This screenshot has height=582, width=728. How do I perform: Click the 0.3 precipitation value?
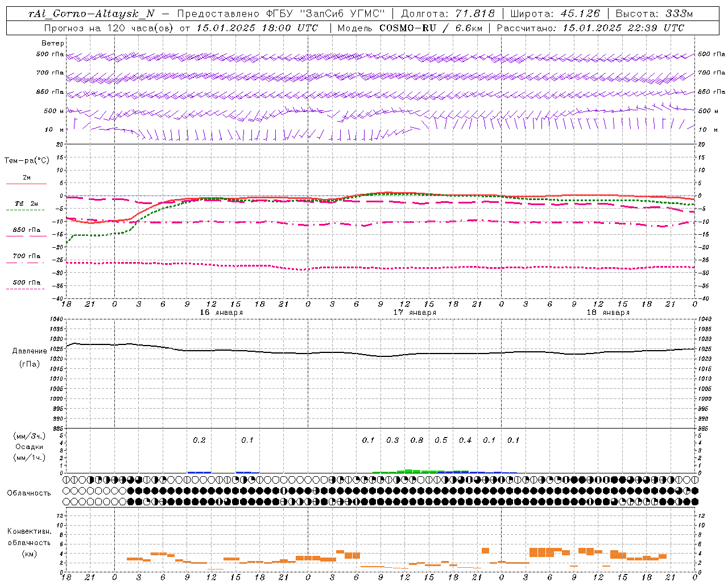[x=392, y=440]
